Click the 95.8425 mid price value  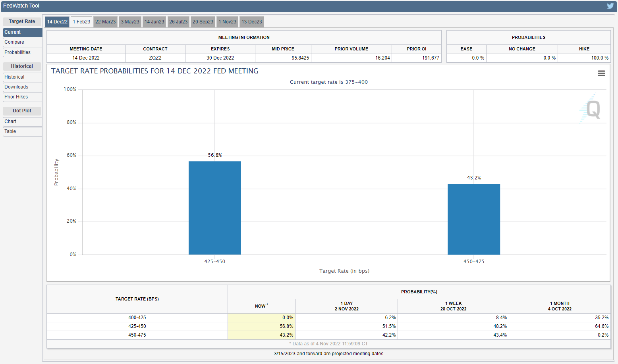pos(300,58)
